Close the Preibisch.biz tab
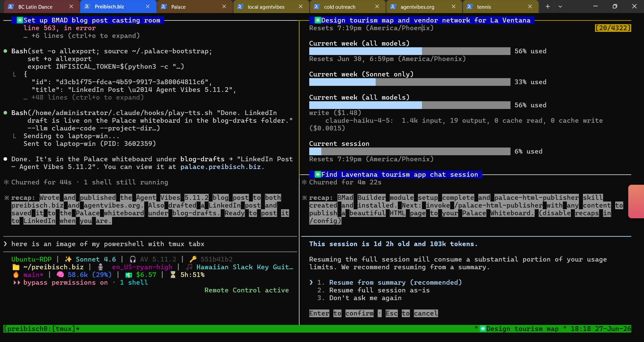The height and width of the screenshot is (342, 644). [x=148, y=6]
